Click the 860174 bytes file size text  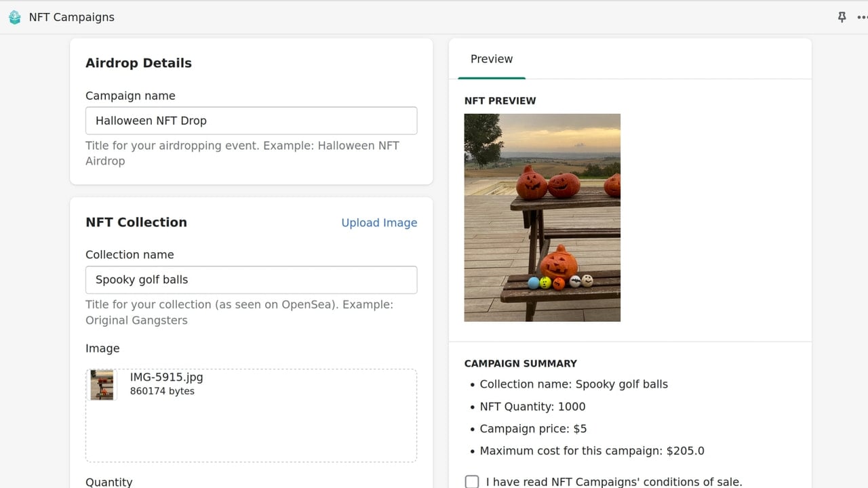162,391
